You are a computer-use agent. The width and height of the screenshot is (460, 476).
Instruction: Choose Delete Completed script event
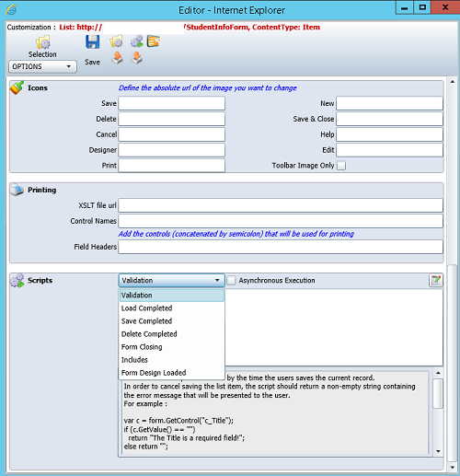[172, 334]
